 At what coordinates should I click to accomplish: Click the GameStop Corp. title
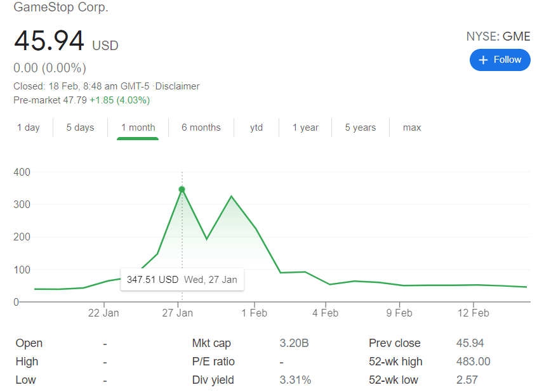pyautogui.click(x=61, y=8)
